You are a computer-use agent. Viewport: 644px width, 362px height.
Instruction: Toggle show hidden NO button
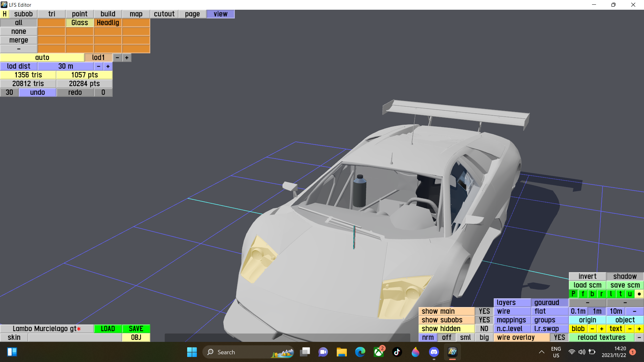484,329
